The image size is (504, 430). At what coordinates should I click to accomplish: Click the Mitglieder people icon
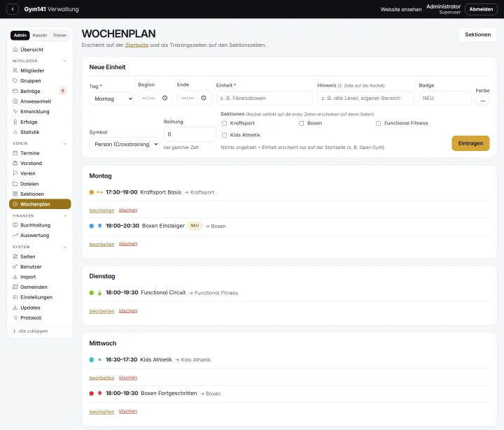click(15, 71)
